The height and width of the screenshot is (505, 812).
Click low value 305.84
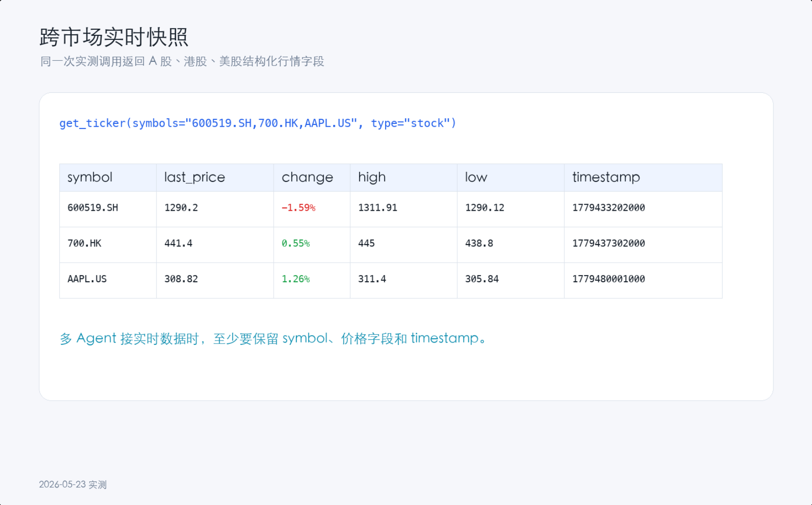click(x=482, y=279)
